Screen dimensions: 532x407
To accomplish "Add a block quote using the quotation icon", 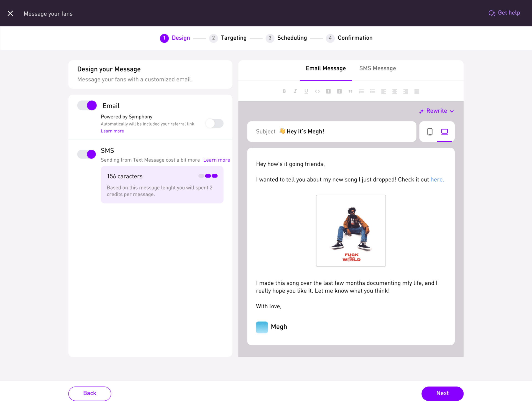I will 350,91.
